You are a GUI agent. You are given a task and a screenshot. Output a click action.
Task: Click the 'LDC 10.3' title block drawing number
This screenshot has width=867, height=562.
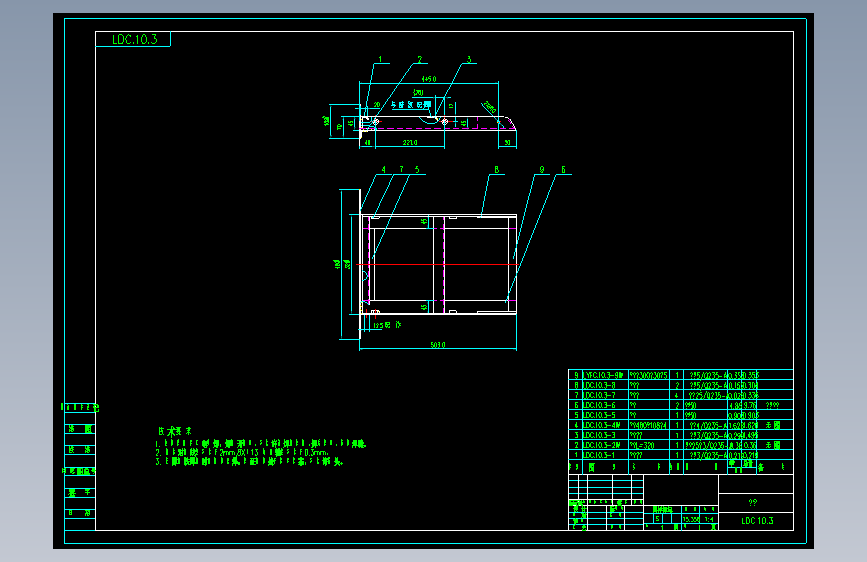coord(757,521)
